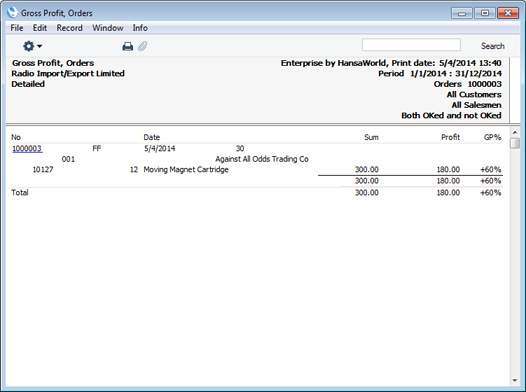526x392 pixels.
Task: Click the All Customers header text
Action: point(474,95)
